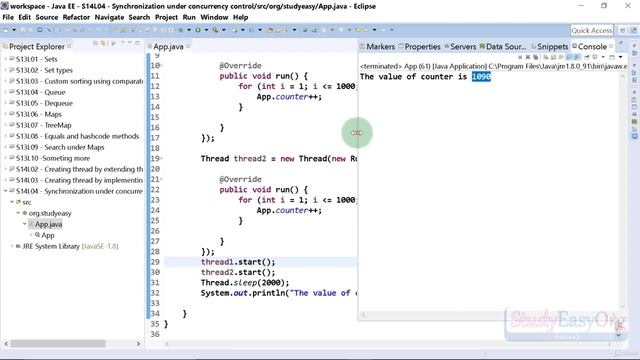
Task: Click the Display Selected Console icon
Action: [595, 57]
